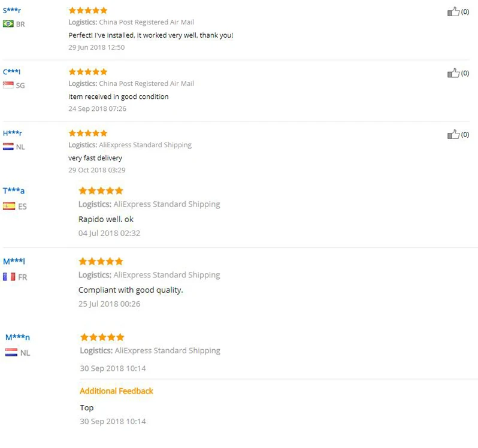Open reviewer M***n's profile
Image resolution: width=478 pixels, height=448 pixels.
[17, 337]
